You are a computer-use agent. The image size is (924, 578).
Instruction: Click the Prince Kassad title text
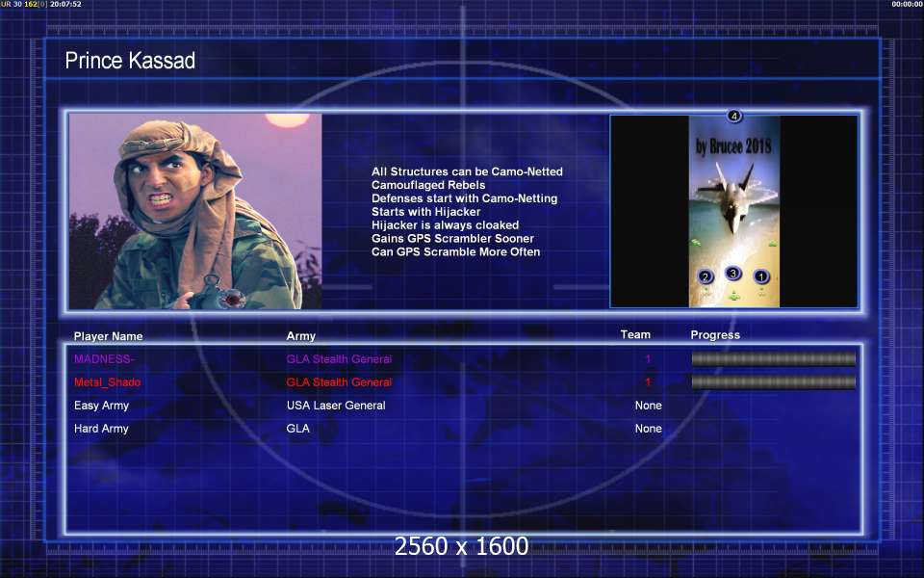click(130, 60)
